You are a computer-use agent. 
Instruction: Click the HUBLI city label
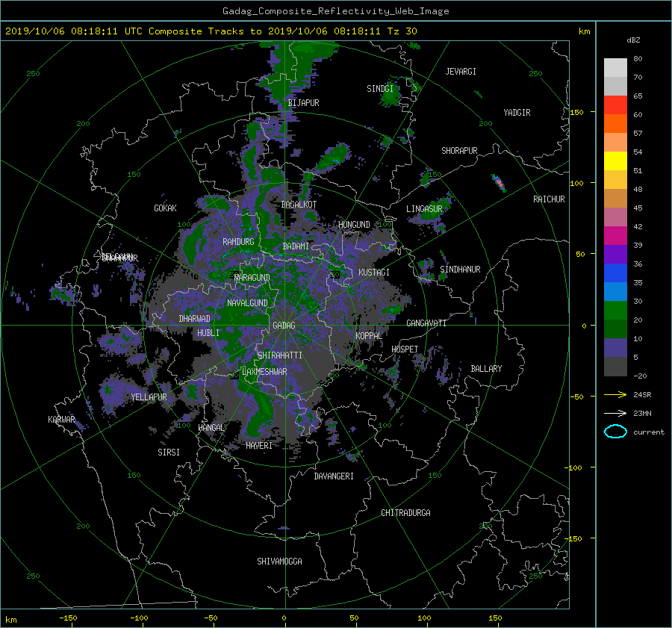pyautogui.click(x=208, y=332)
